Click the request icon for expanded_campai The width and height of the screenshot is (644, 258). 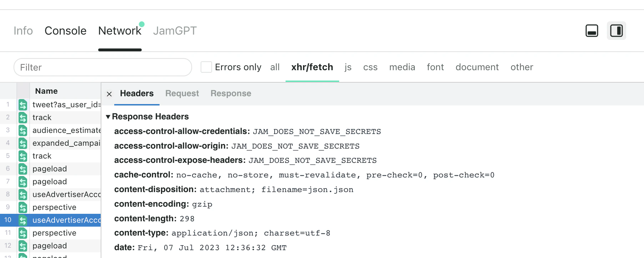pyautogui.click(x=23, y=143)
